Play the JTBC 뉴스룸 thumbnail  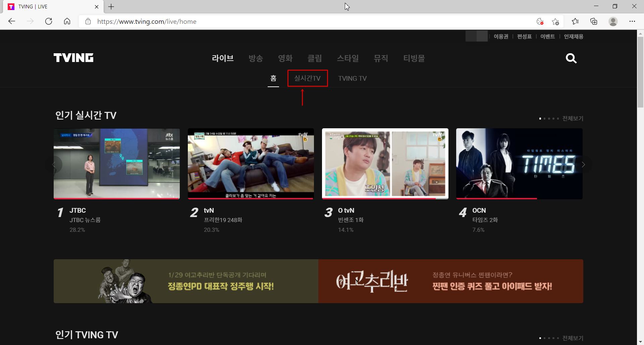pos(117,164)
